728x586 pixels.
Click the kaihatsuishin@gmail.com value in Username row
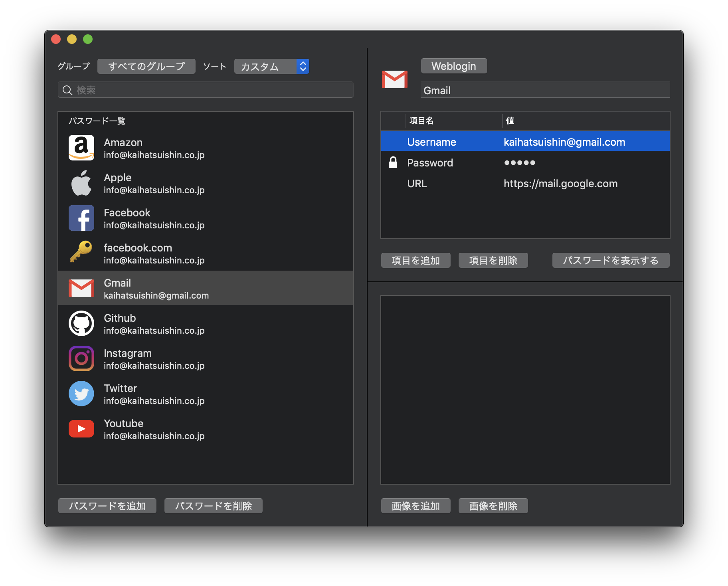pos(564,142)
